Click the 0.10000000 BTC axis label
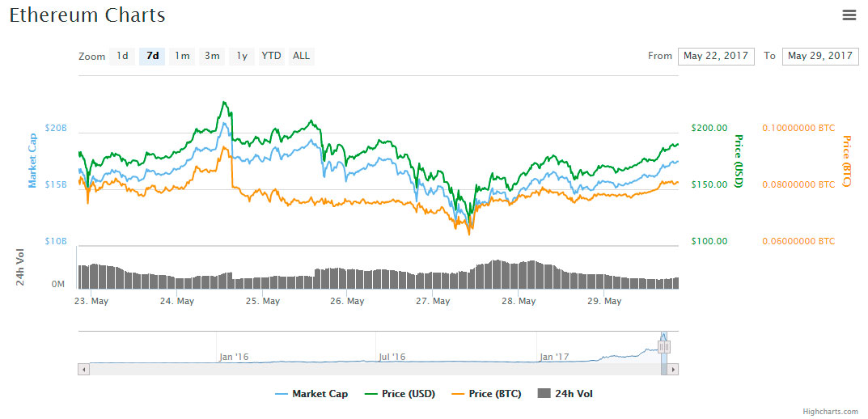Viewport: 868px width, 419px height. [798, 128]
